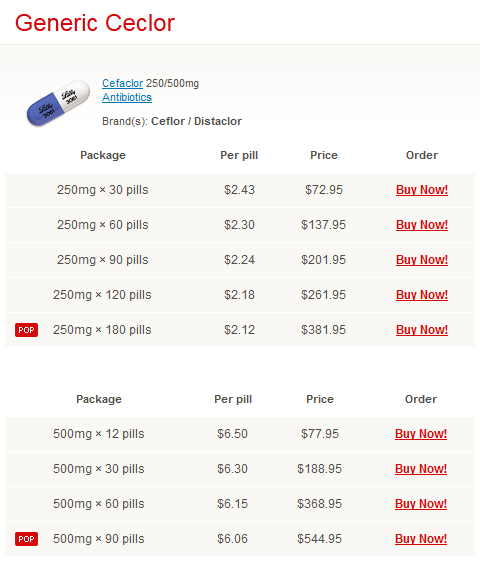This screenshot has width=480, height=565.
Task: Click the blue and white capsule image
Action: [58, 103]
